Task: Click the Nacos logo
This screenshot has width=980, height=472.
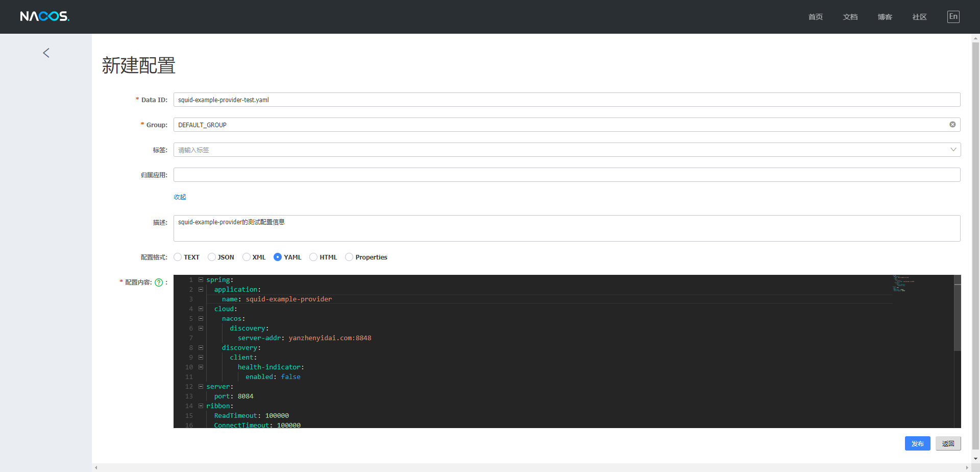Action: point(45,16)
